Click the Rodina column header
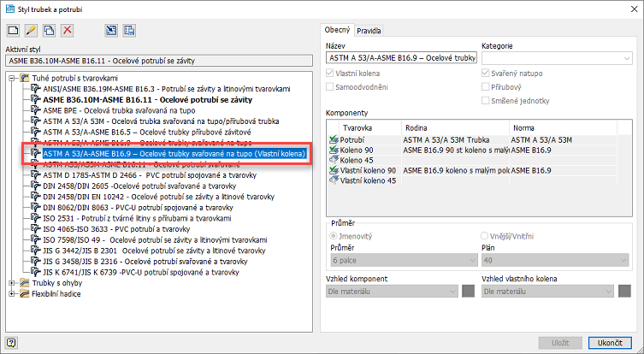The image size is (644, 354). (455, 128)
